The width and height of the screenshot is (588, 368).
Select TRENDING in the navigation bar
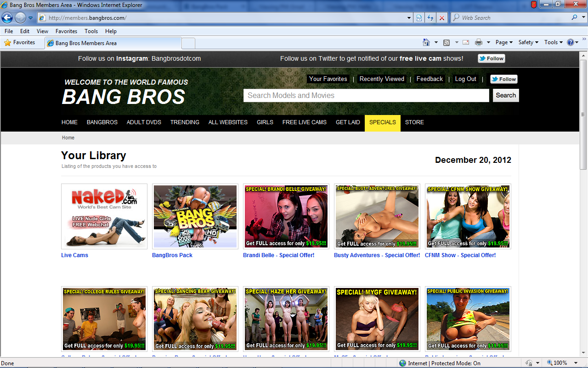coord(185,122)
